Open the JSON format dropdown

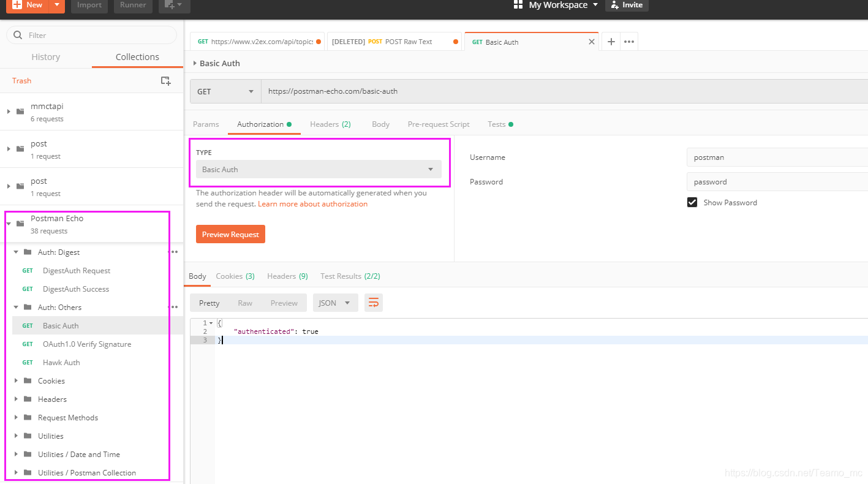point(335,303)
